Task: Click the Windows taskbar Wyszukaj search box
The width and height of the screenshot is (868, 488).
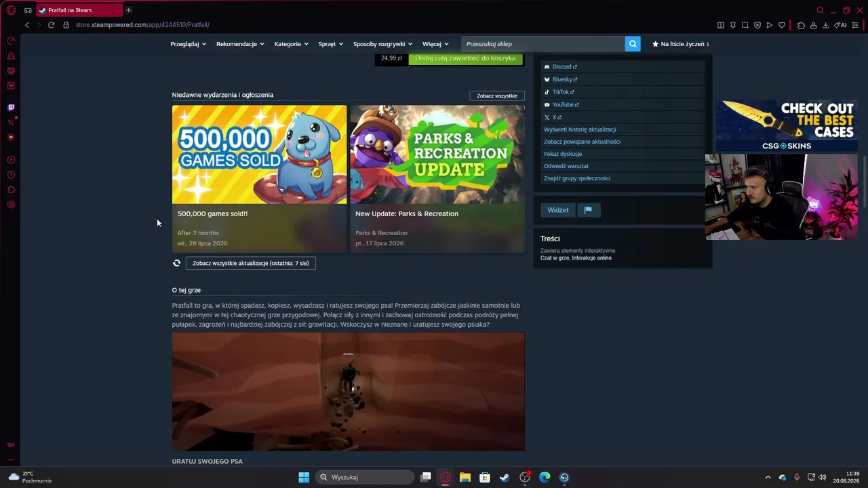Action: click(365, 477)
